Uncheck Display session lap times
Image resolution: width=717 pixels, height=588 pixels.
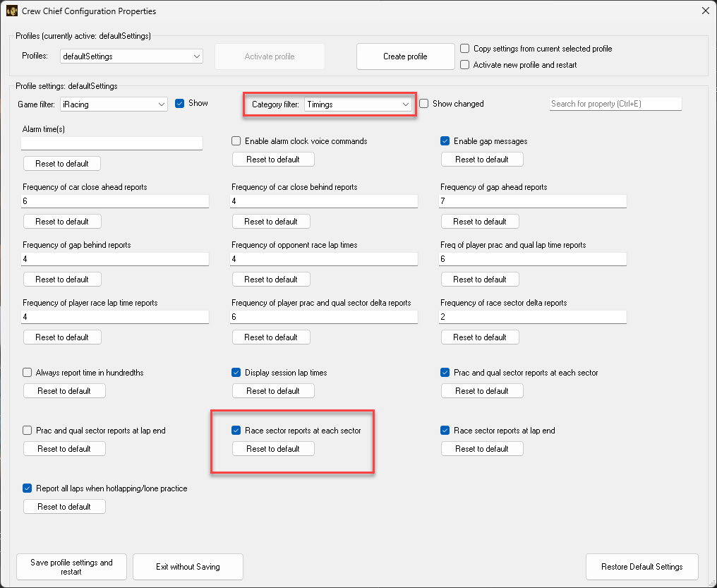click(236, 372)
